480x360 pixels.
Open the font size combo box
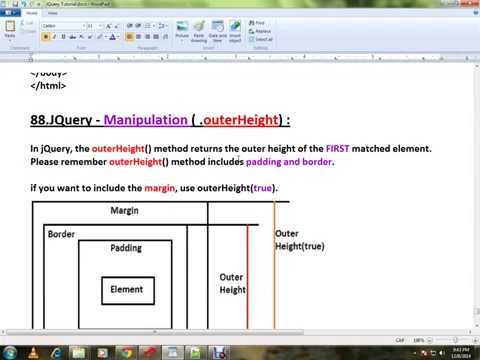click(x=95, y=26)
